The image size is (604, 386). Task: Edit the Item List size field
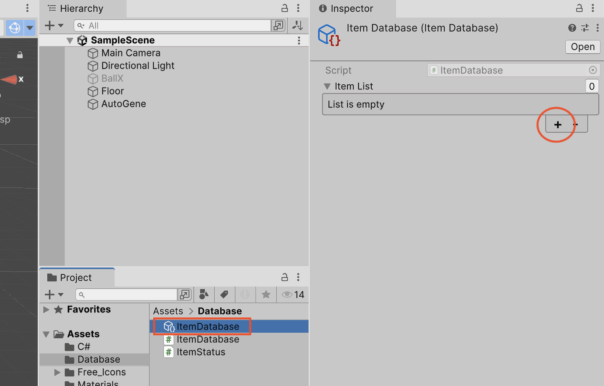(591, 86)
